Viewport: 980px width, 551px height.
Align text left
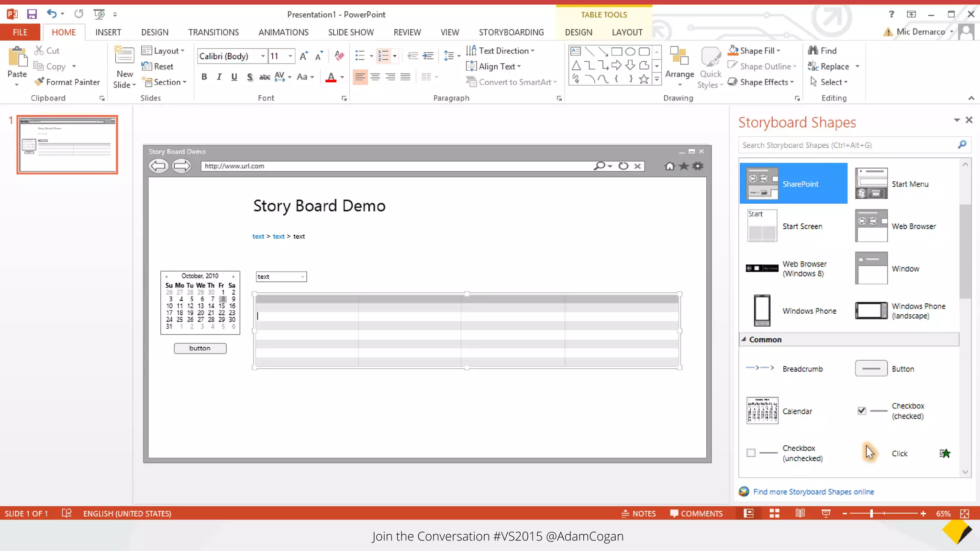(x=360, y=77)
